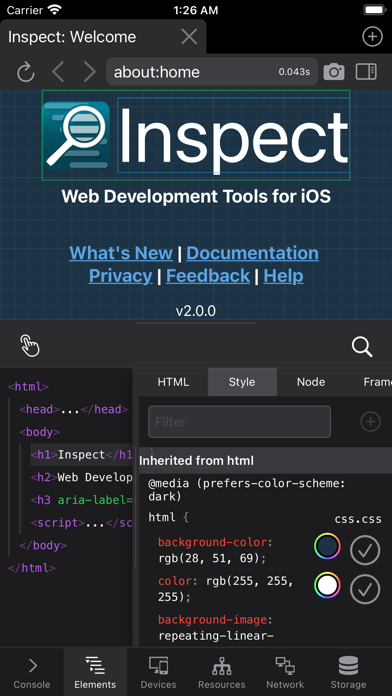
Task: Select the closing html tag
Action: [x=32, y=568]
